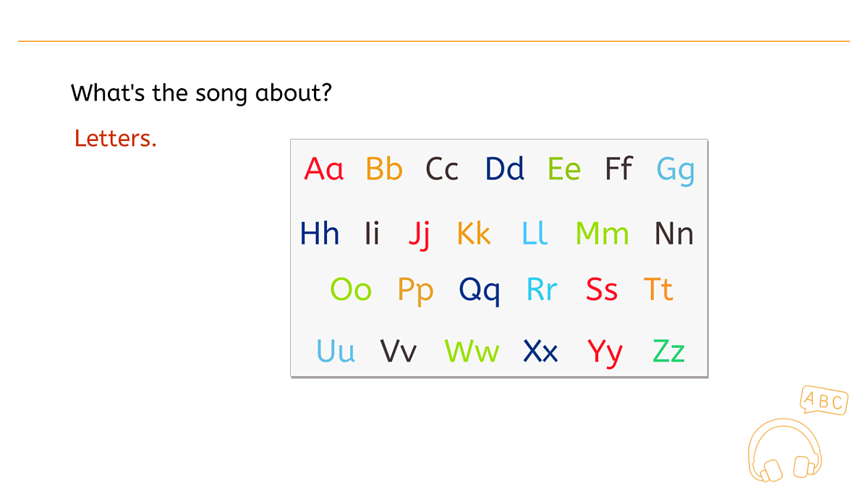The width and height of the screenshot is (868, 488).
Task: Click the headphones icon at bottom right
Action: click(786, 450)
